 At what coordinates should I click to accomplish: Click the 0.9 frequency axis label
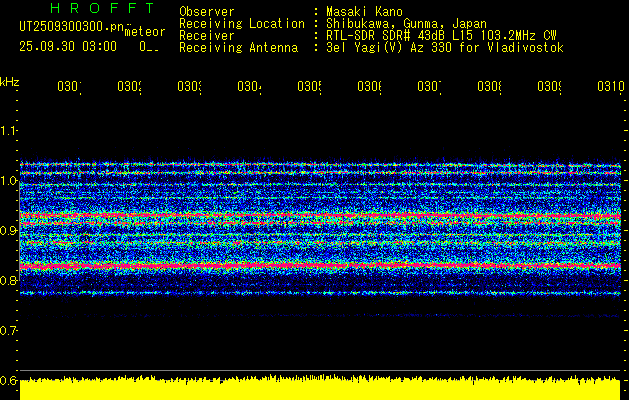[9, 230]
